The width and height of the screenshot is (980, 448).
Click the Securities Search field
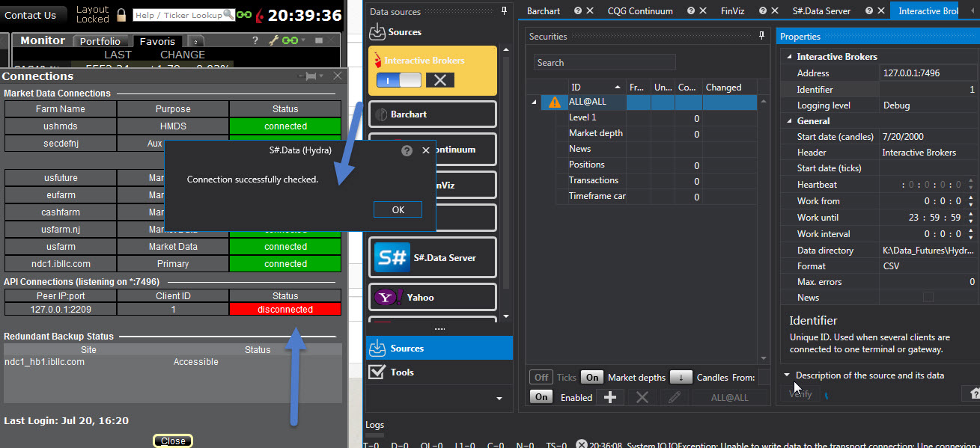pos(605,63)
